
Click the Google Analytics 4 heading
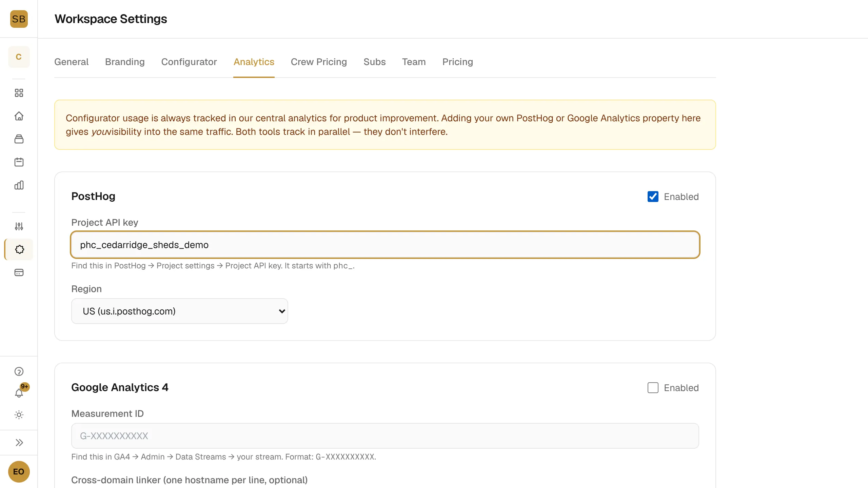coord(120,387)
